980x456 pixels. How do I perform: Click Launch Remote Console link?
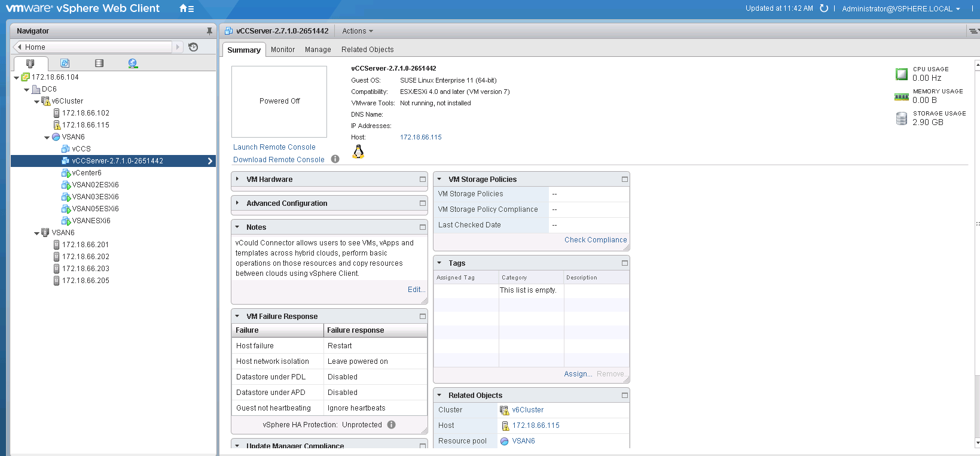pyautogui.click(x=274, y=147)
